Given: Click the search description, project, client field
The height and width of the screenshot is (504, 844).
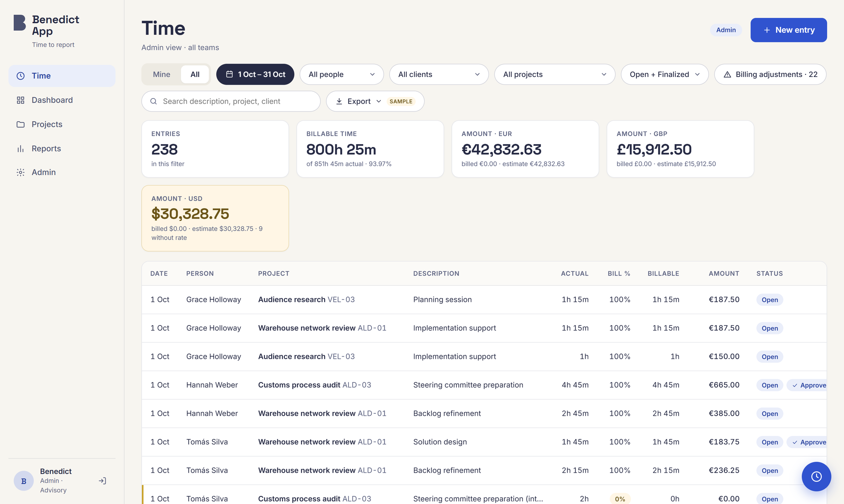Looking at the screenshot, I should [231, 101].
